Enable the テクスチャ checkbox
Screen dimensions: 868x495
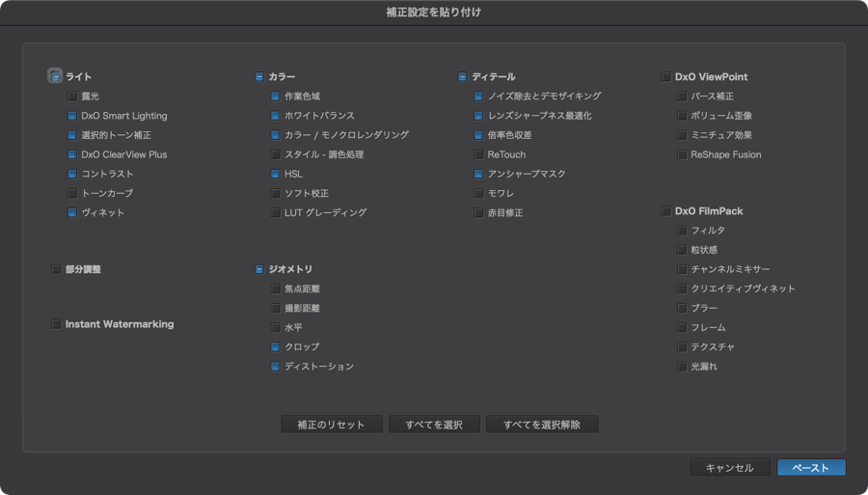pyautogui.click(x=682, y=346)
